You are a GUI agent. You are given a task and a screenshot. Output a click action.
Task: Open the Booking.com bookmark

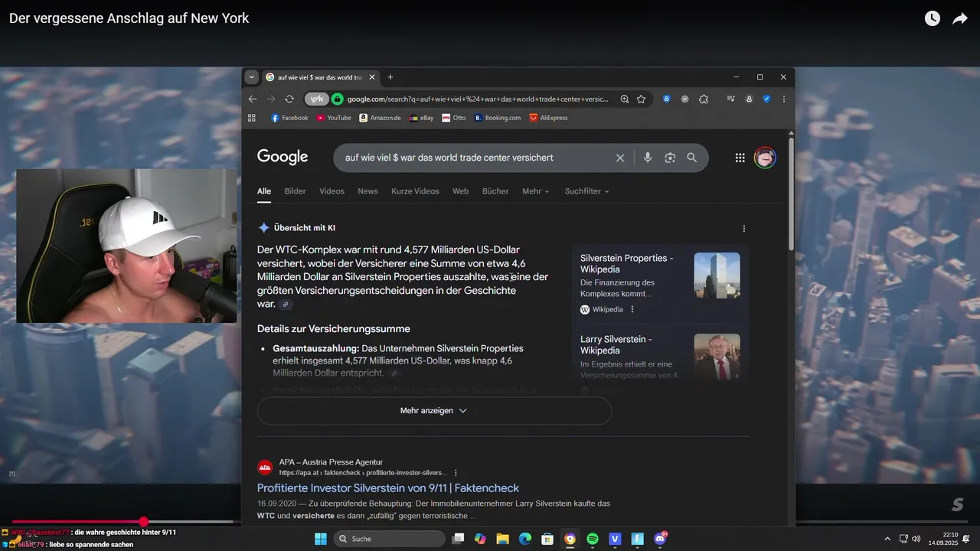point(497,118)
